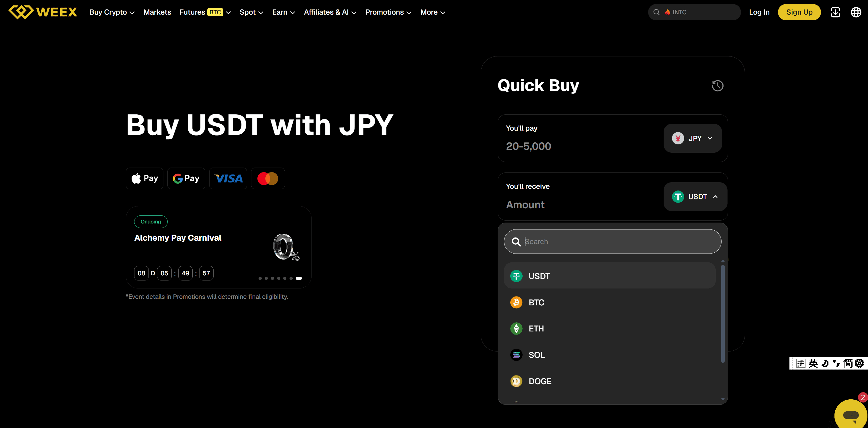The image size is (868, 428).
Task: Click the countdown "08" days box
Action: coord(141,273)
